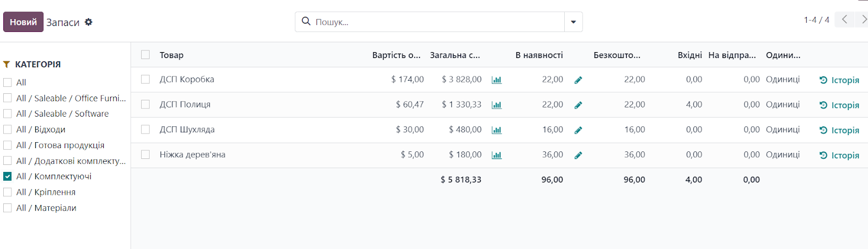Open Історія link for Ніжка дерев'яна

pos(839,155)
